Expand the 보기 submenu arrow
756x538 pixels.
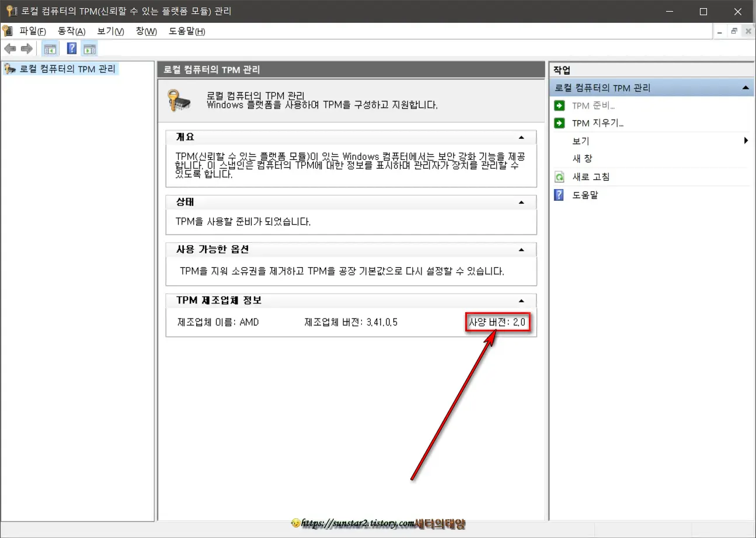(x=745, y=140)
